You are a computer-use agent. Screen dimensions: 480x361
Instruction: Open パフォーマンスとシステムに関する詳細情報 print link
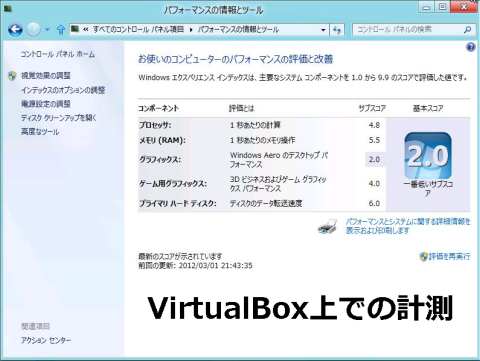pyautogui.click(x=408, y=226)
